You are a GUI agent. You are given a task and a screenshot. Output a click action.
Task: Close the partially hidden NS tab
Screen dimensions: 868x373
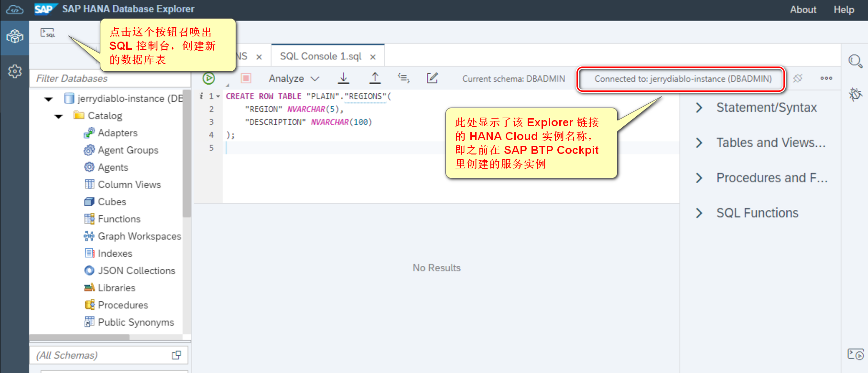[259, 57]
